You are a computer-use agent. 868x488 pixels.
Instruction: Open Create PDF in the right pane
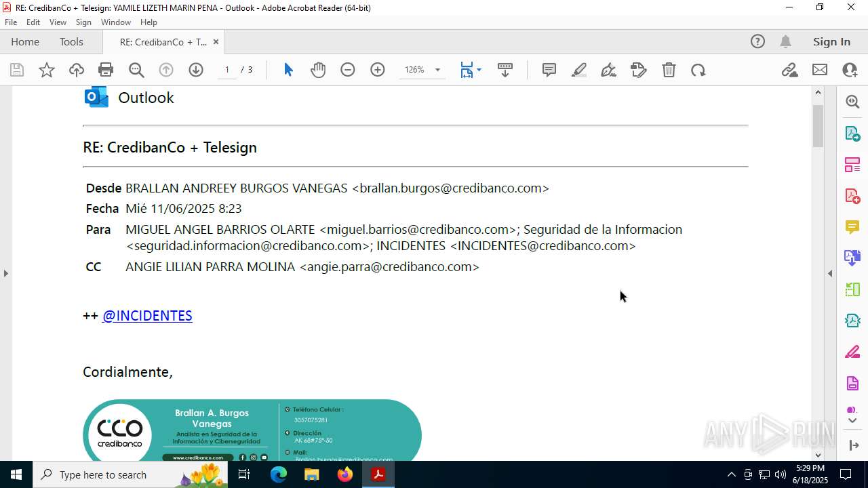[x=852, y=196]
